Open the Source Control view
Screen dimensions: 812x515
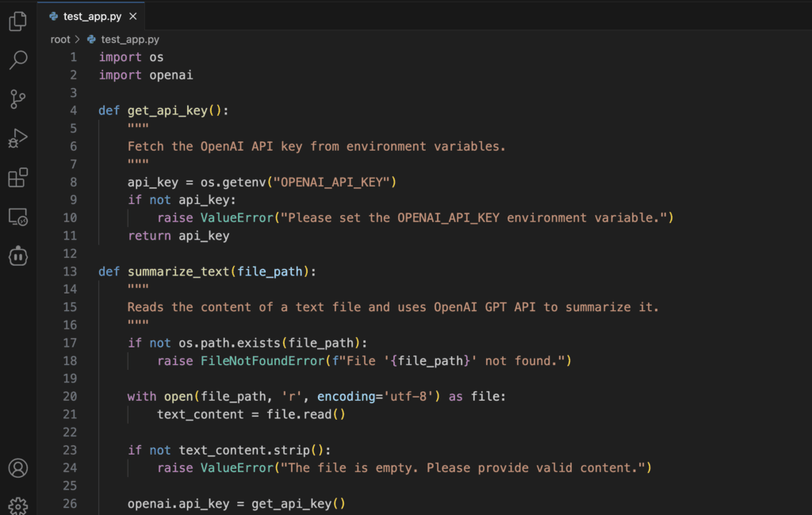coord(18,99)
